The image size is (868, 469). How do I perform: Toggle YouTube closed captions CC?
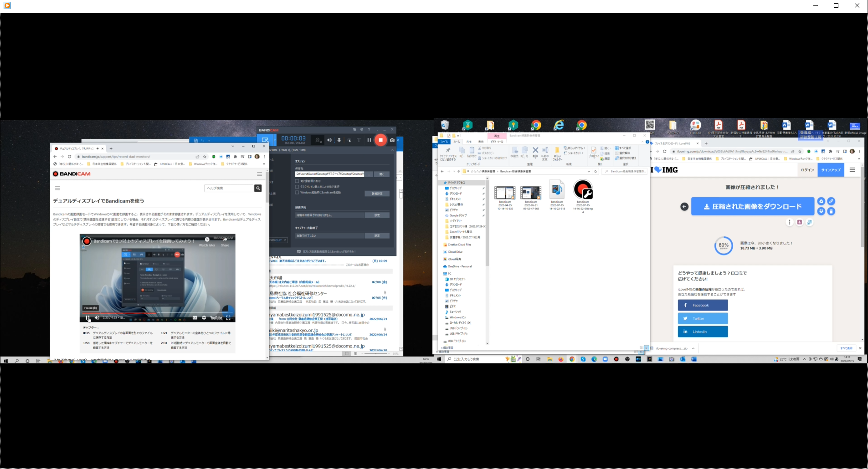(195, 318)
